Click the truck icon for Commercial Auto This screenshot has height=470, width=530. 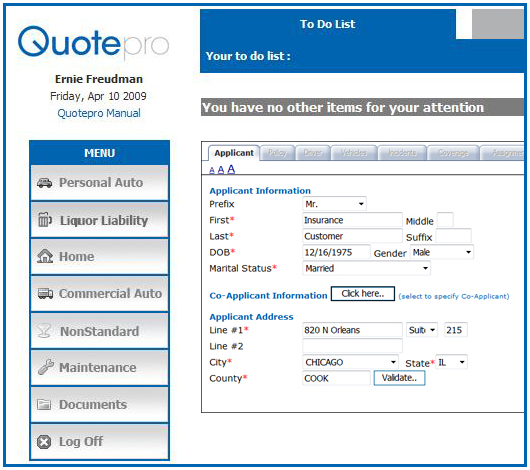click(x=45, y=293)
